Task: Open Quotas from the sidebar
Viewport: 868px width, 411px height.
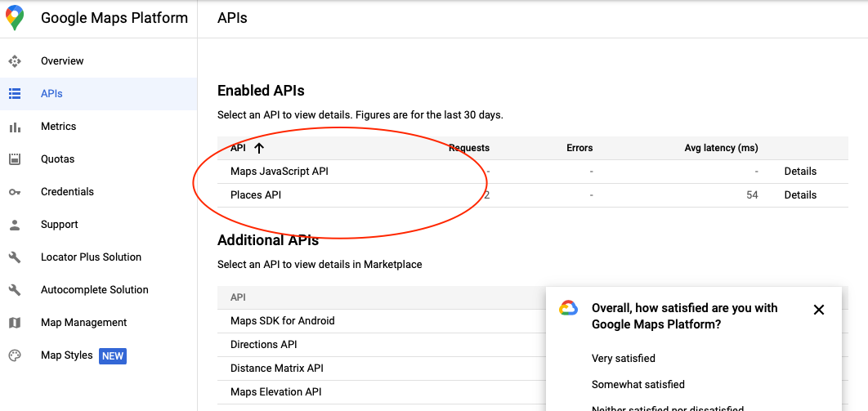Action: [57, 159]
